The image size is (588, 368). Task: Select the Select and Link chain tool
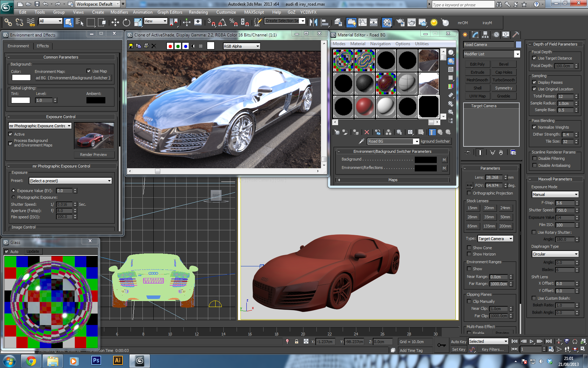8,22
